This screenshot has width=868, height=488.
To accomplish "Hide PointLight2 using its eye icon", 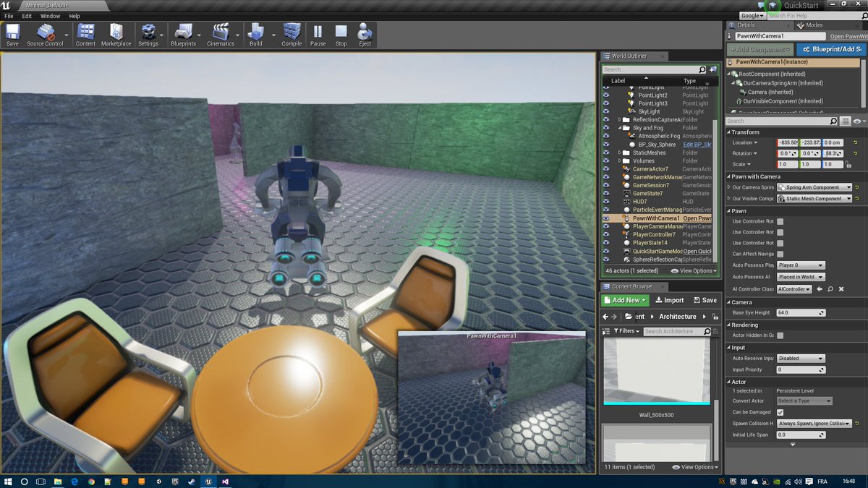I will point(606,95).
